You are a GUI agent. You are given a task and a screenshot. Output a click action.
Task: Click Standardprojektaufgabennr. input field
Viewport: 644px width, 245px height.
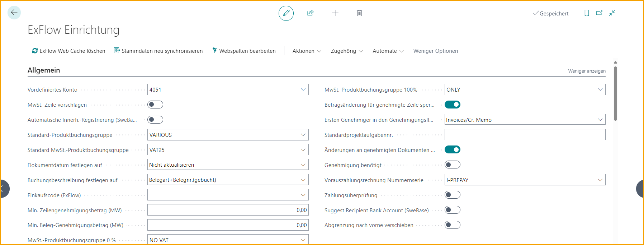525,135
